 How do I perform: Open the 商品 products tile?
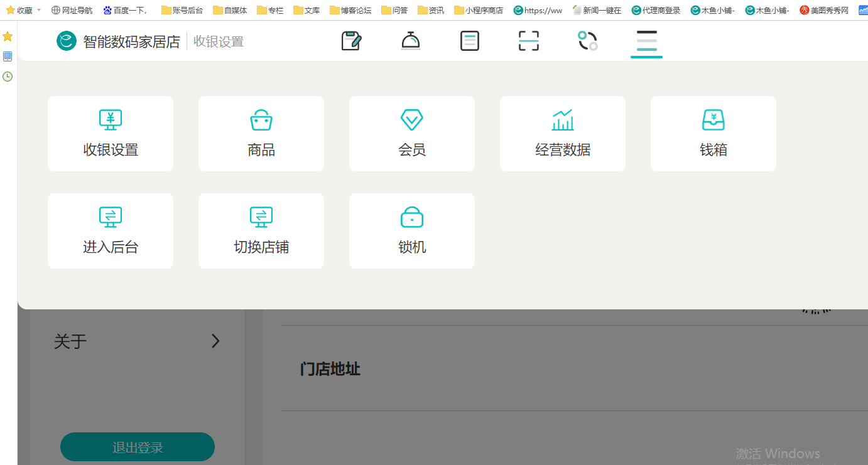(x=261, y=134)
